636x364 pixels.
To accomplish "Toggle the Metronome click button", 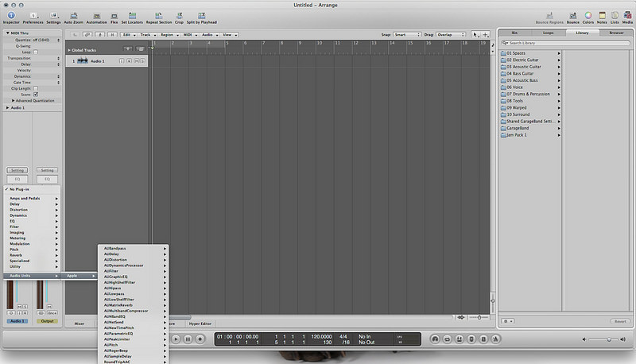I will click(x=495, y=339).
